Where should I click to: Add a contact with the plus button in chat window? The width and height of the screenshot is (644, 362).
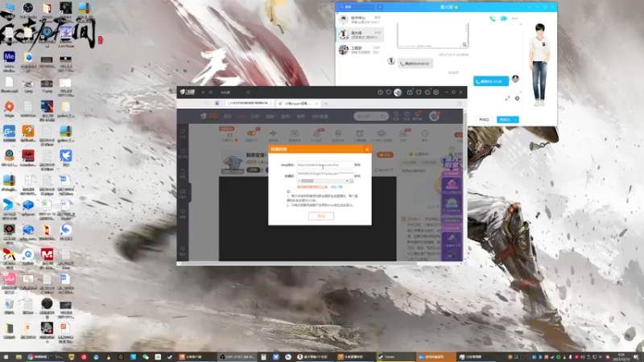tap(380, 7)
